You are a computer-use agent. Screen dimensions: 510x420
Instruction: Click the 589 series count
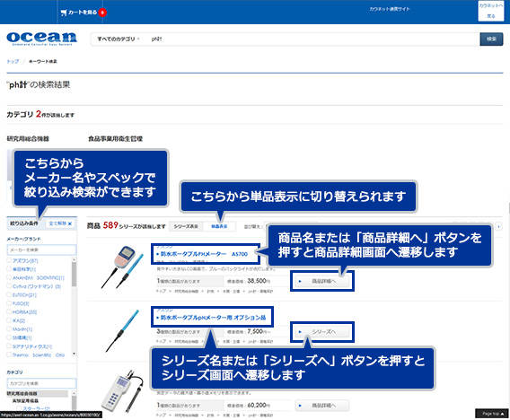[110, 225]
